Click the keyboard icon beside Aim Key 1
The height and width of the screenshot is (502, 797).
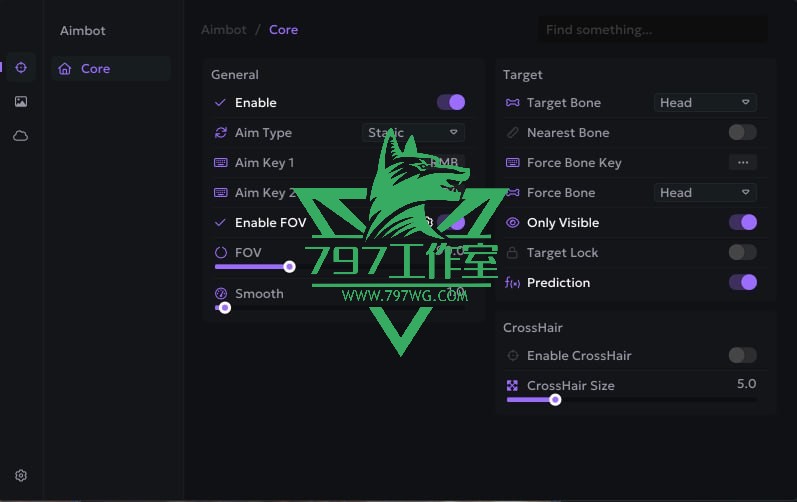pyautogui.click(x=221, y=163)
